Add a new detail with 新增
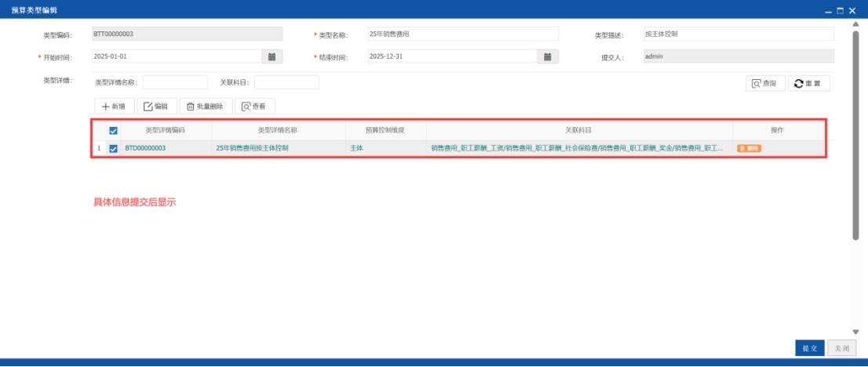Image resolution: width=868 pixels, height=367 pixels. (x=115, y=107)
